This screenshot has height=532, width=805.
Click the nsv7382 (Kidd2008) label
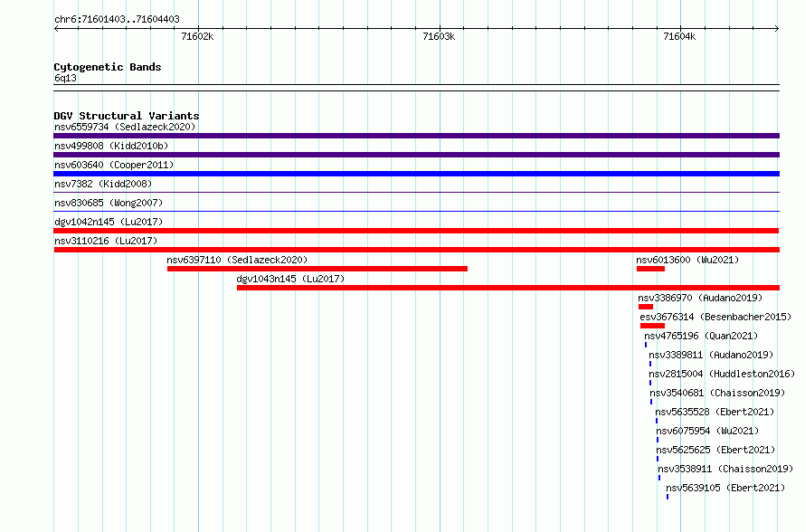point(103,184)
